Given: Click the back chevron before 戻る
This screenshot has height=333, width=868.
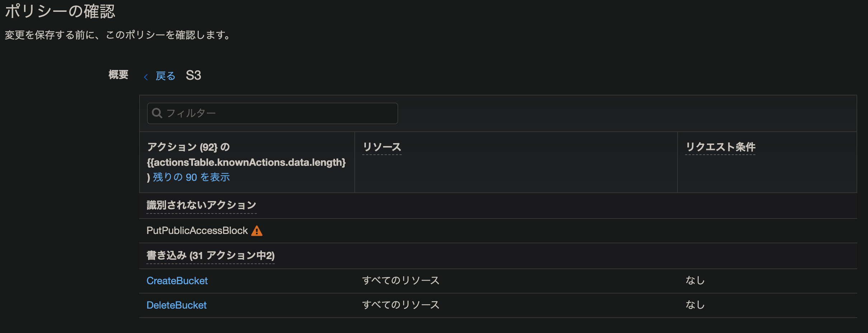Looking at the screenshot, I should coord(146,76).
